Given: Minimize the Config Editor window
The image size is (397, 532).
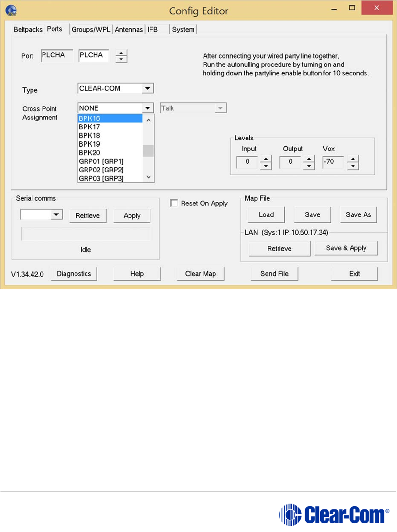Looking at the screenshot, I should pyautogui.click(x=334, y=8).
